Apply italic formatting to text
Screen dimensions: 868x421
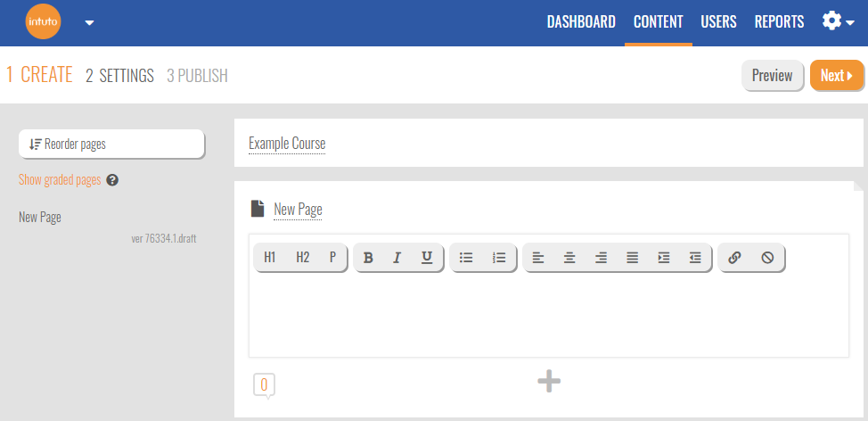pos(397,258)
